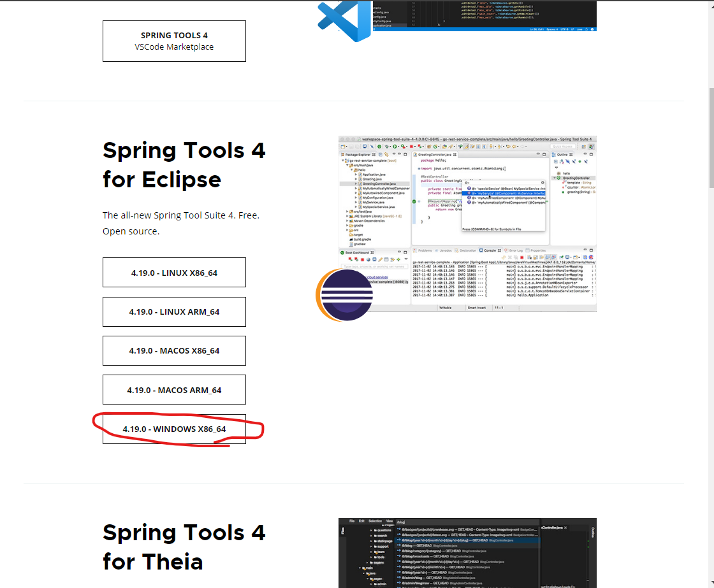714x588 pixels.
Task: Open the Eclipse IDE screenshot thumbnail
Action: (468, 224)
